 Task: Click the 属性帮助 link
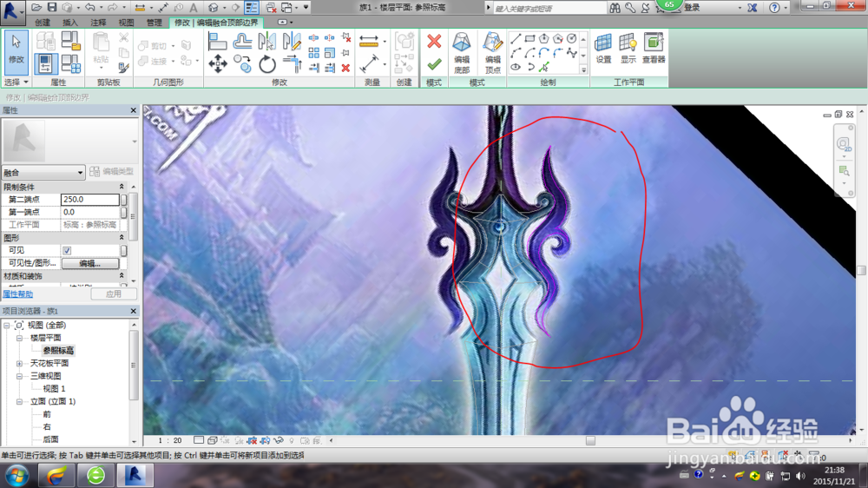(x=17, y=294)
